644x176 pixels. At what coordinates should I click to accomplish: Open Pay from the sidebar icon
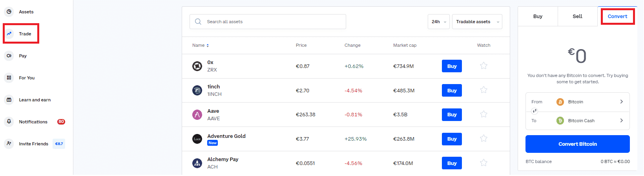(x=9, y=56)
